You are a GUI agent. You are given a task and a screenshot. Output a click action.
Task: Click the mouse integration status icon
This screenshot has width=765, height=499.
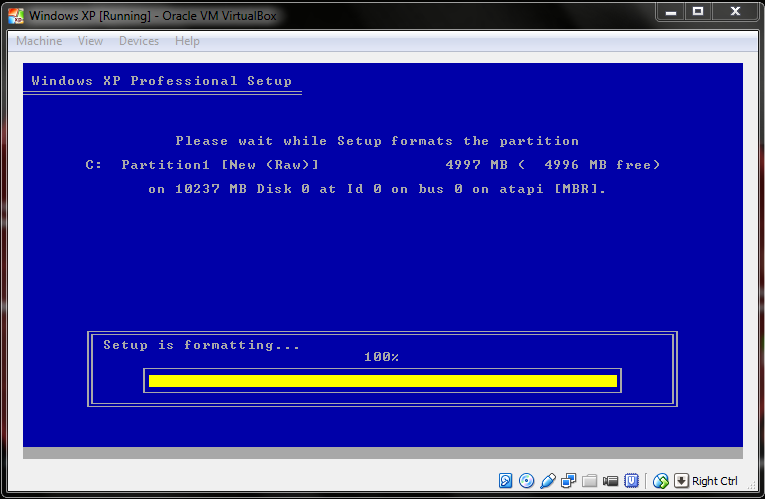[x=661, y=481]
